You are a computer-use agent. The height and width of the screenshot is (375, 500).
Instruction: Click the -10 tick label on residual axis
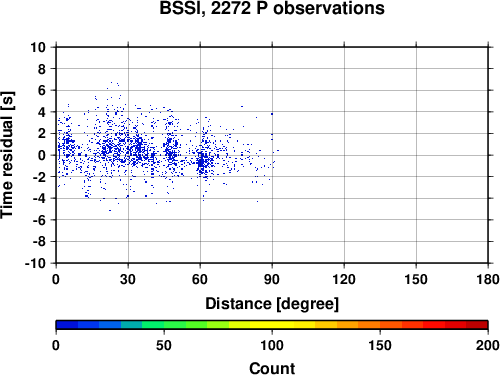(x=35, y=263)
